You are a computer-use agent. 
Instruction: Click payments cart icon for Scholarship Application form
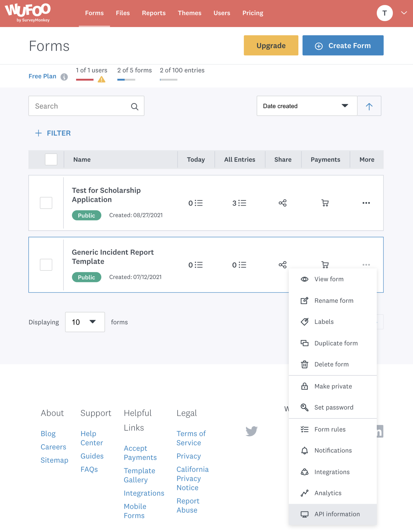325,203
